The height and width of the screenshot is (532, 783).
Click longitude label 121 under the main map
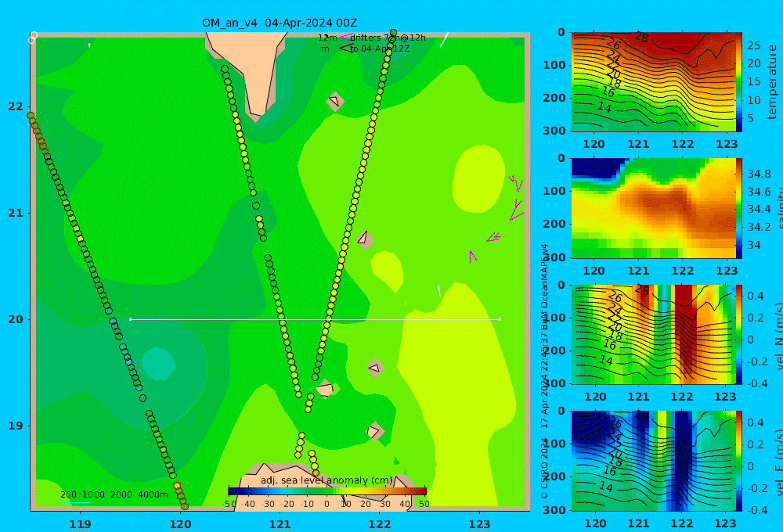coord(280,524)
